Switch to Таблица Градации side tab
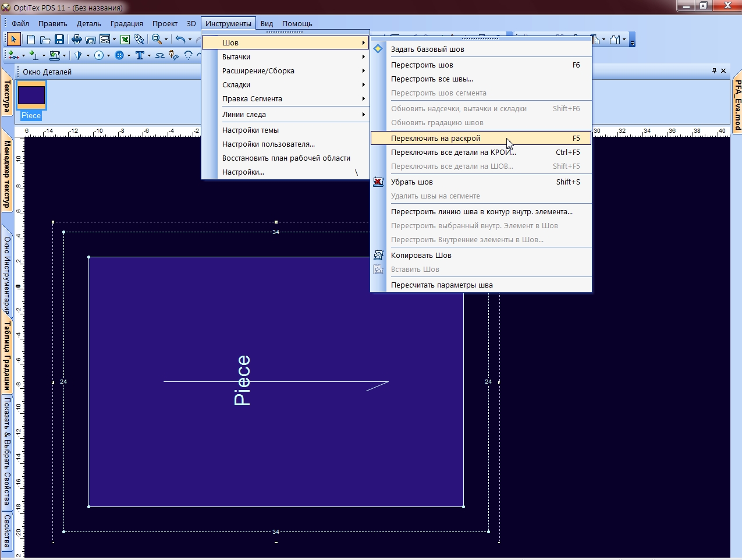Viewport: 742px width, 560px height. coord(7,356)
